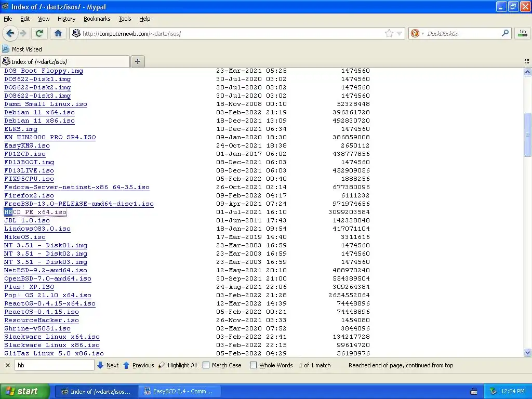Viewport: 532px width, 399px height.
Task: Click the DOS Boot Floppy.img link
Action: (44, 71)
